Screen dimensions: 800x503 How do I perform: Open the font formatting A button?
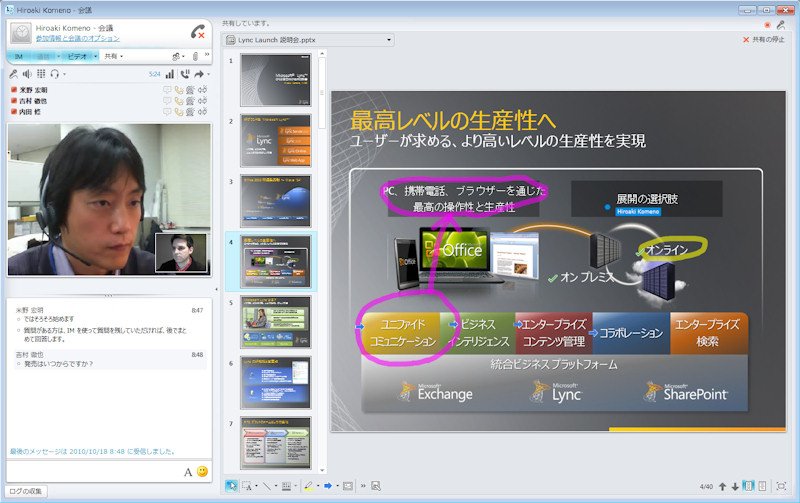(x=188, y=472)
